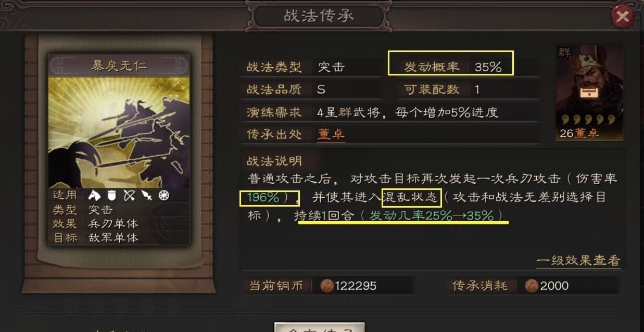Click the 董卓 inheritance source link

331,134
